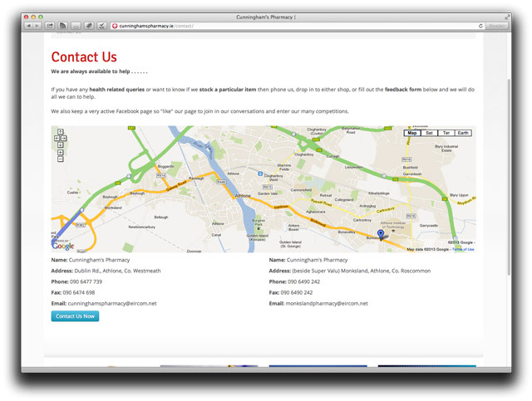
Task: Click the email monkslandpharmacy@eircom.net
Action: (327, 303)
